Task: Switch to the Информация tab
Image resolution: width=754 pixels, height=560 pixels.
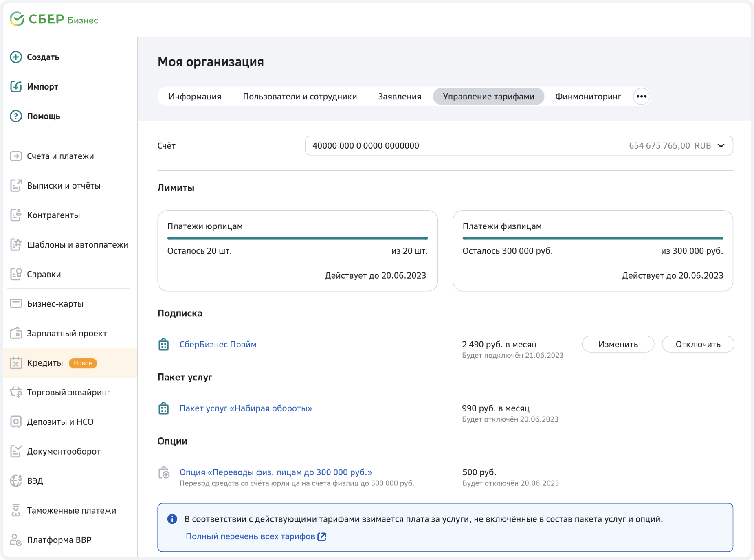Action: tap(195, 97)
